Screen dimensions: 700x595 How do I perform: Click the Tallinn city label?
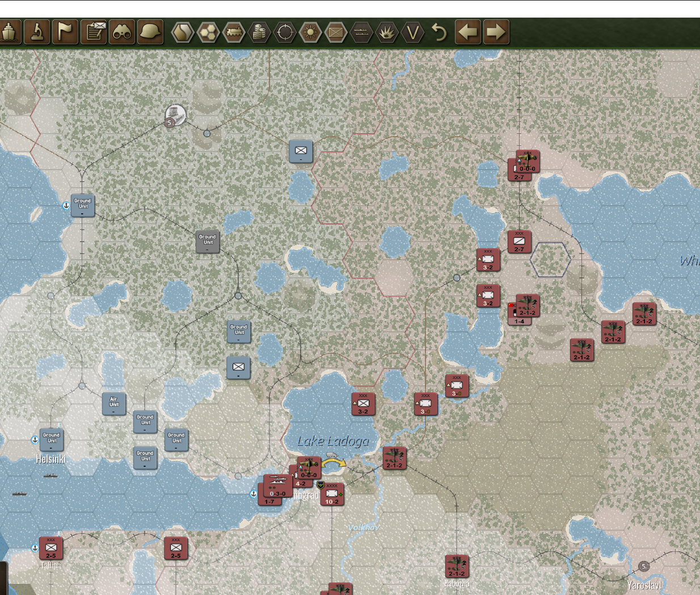click(50, 565)
